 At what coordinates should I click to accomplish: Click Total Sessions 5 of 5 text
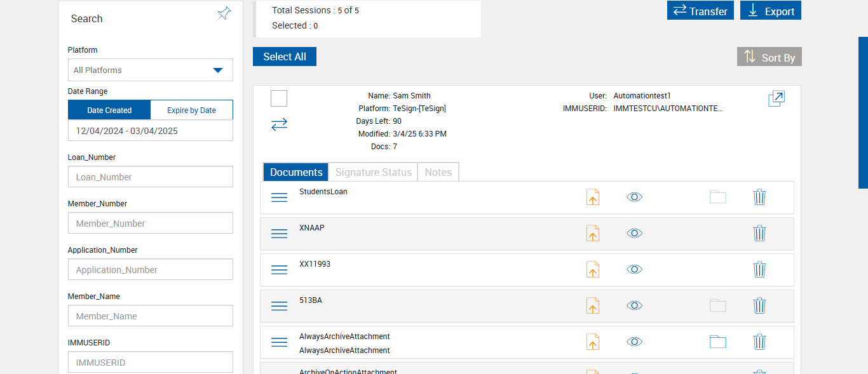[315, 10]
